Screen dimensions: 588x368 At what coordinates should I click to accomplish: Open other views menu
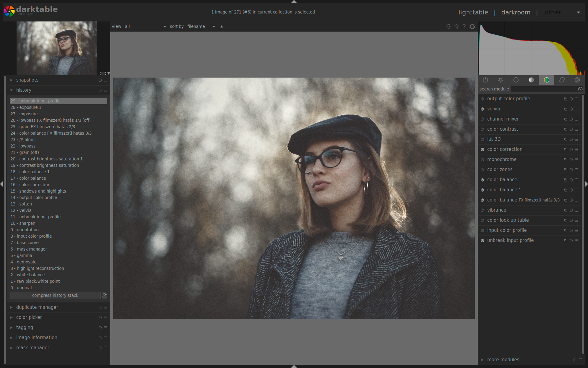[563, 12]
